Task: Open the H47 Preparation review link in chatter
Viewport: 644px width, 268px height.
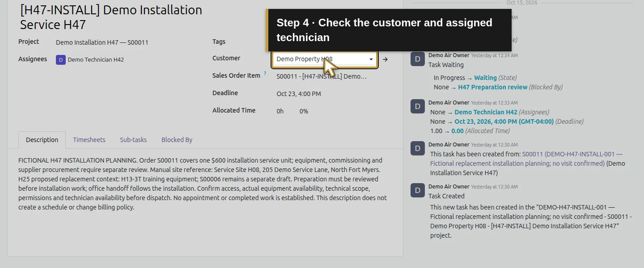Action: 492,87
